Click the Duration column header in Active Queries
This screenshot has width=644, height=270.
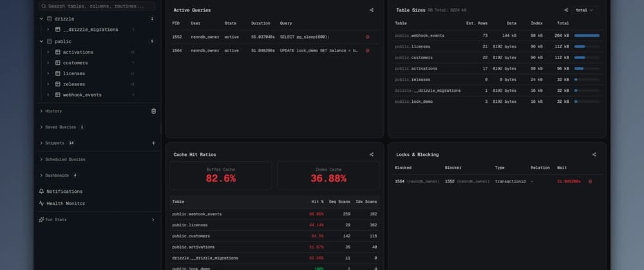click(261, 23)
